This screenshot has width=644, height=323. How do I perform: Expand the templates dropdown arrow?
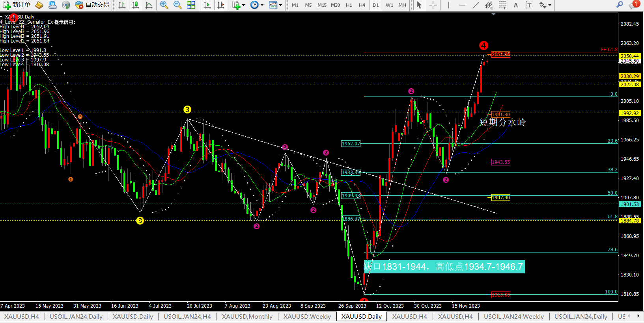click(280, 5)
